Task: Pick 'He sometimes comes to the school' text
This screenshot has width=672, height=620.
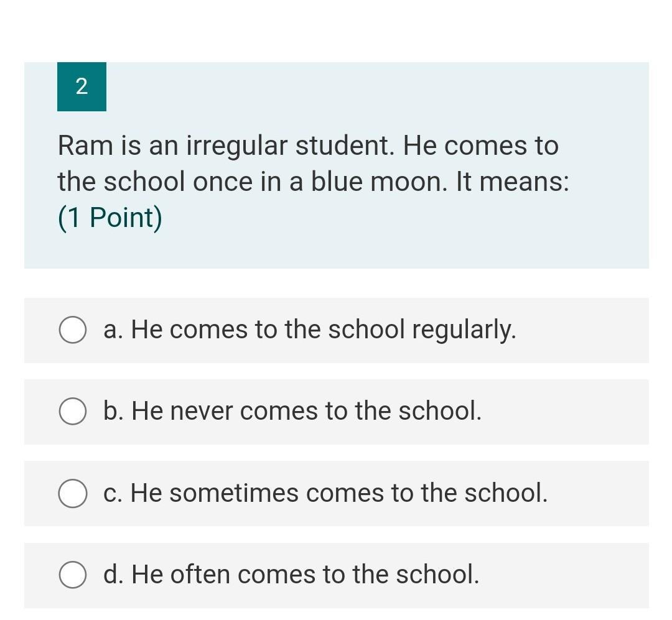Action: [339, 493]
